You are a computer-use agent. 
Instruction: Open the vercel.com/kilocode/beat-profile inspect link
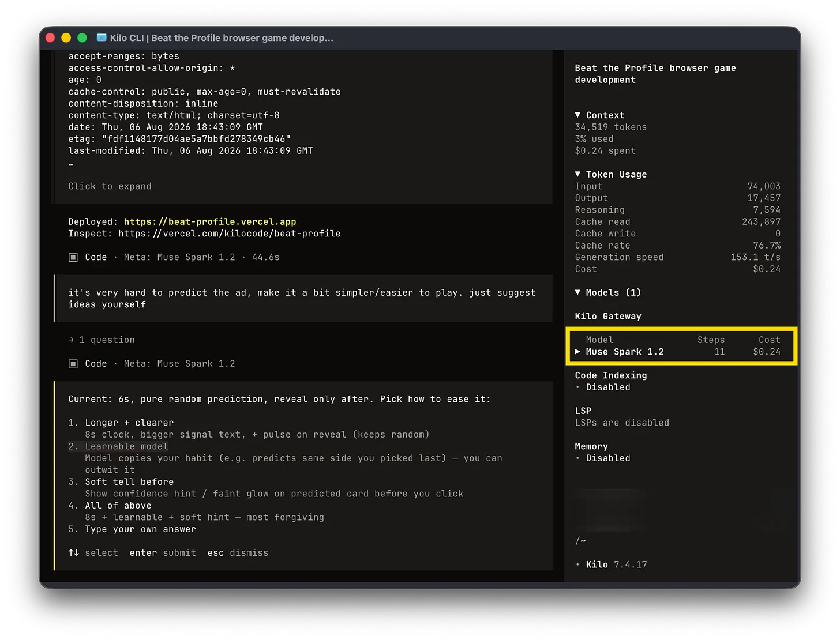click(230, 234)
